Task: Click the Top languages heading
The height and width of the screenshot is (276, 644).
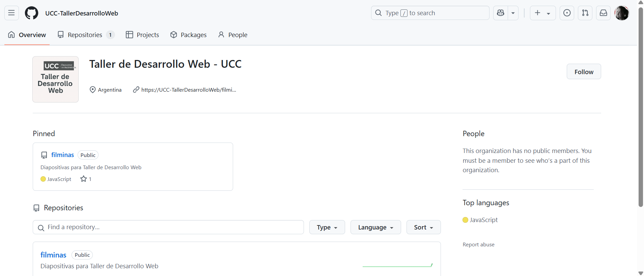Action: [486, 203]
